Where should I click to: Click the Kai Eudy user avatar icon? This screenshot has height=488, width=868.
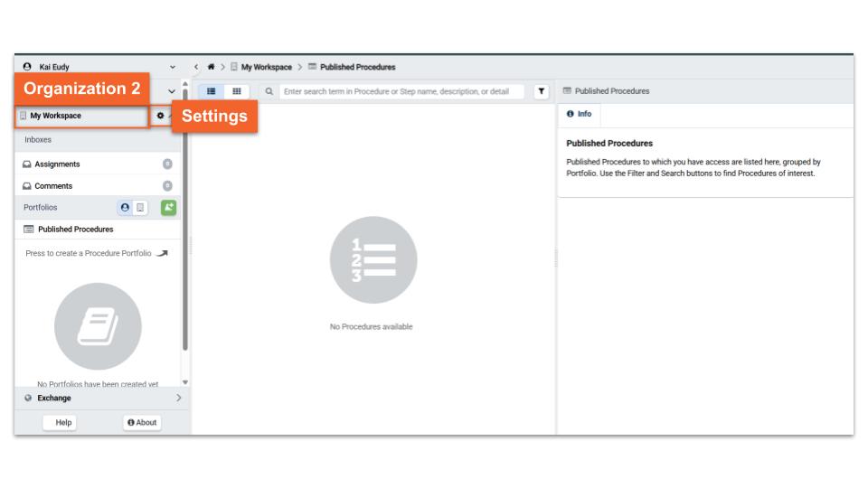[26, 66]
